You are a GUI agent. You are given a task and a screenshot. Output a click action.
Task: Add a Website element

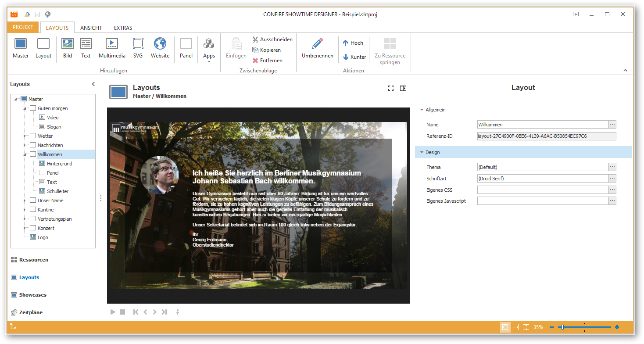click(160, 48)
